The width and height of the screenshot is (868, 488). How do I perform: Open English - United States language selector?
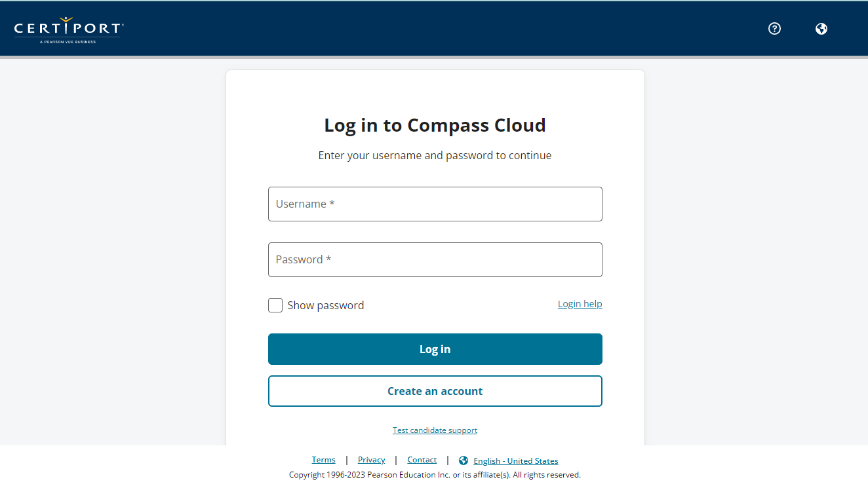click(x=516, y=461)
